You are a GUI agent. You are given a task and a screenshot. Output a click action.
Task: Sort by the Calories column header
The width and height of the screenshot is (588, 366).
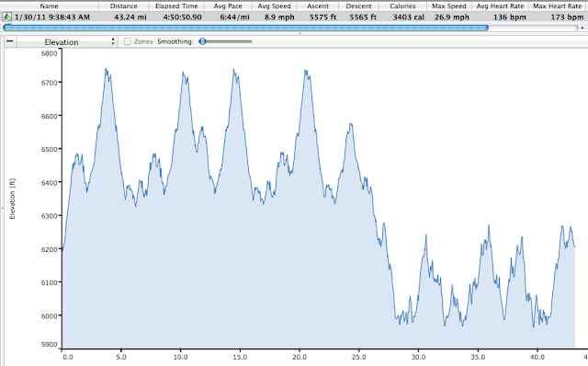(402, 6)
